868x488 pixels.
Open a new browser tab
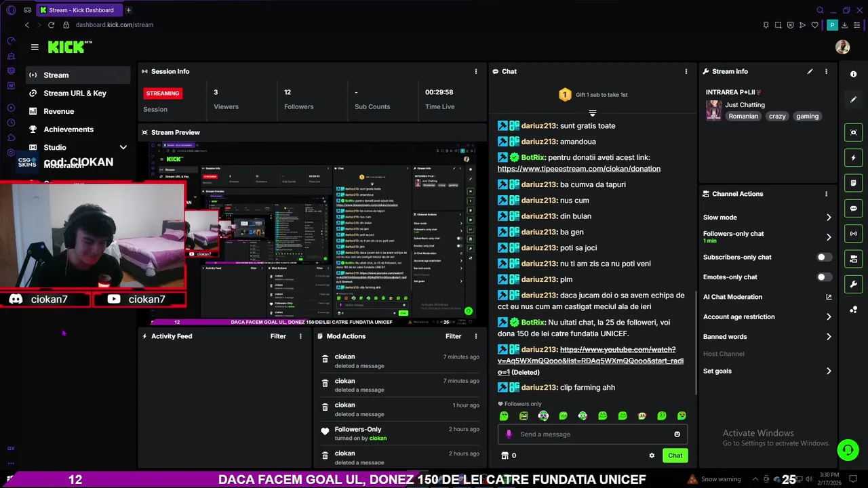(x=128, y=10)
